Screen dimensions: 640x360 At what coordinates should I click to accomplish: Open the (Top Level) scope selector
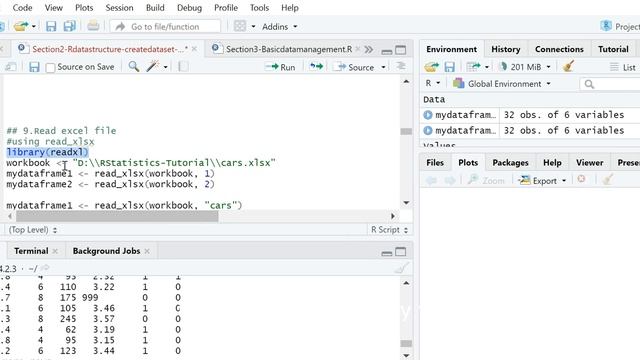(33, 230)
